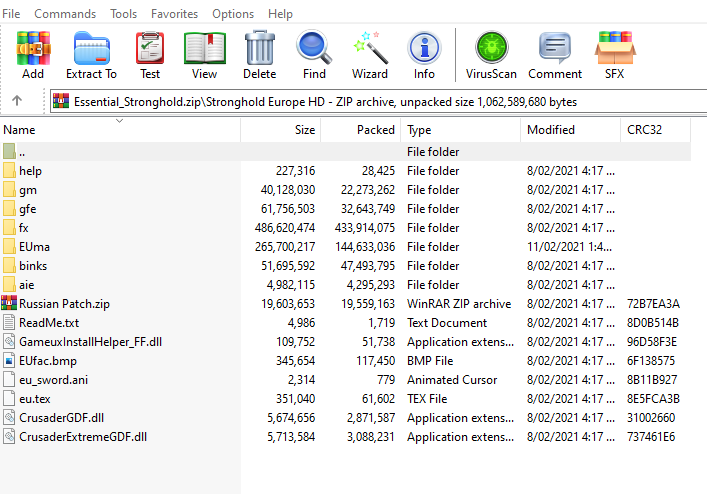Select the EUma folder icon
Screen dimensions: 707x494
tap(9, 247)
